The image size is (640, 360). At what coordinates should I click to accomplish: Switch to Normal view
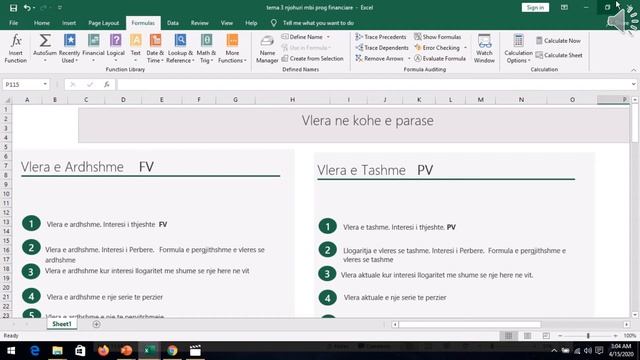[x=508, y=336]
